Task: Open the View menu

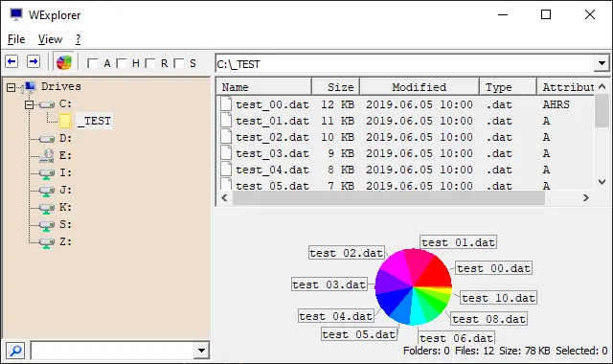Action: [50, 39]
